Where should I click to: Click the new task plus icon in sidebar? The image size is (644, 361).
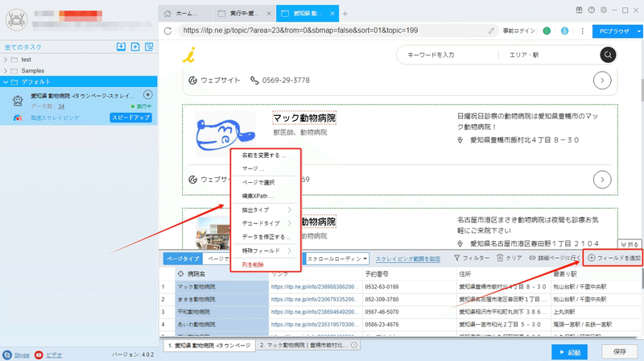pos(135,47)
